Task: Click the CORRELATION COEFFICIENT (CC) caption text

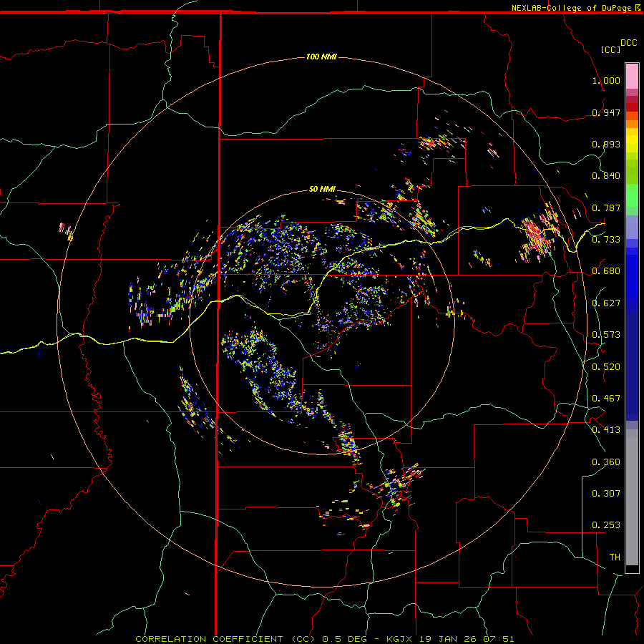Action: click(226, 639)
